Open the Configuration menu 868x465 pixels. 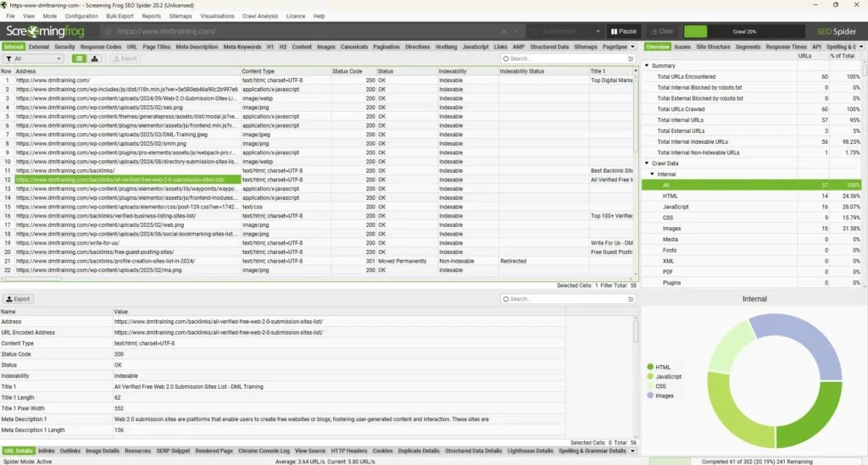[x=81, y=16]
